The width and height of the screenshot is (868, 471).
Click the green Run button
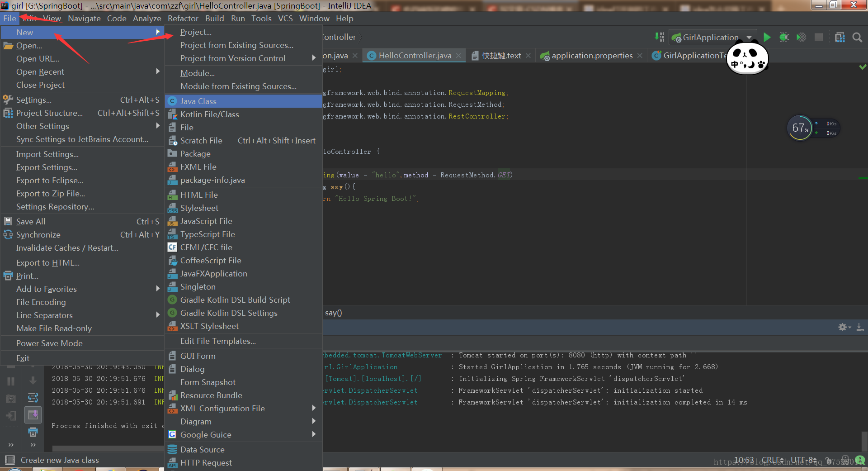[x=767, y=37]
